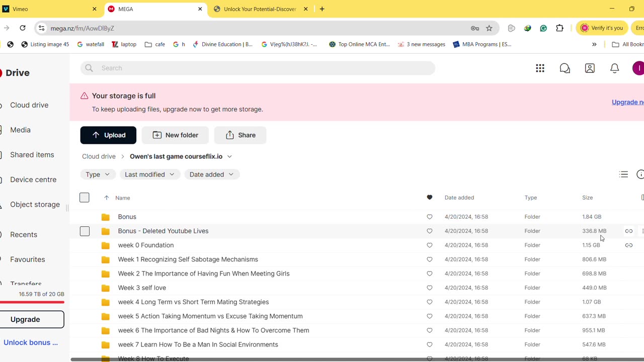Toggle favourite heart for week 0 Foundation
Image resolution: width=644 pixels, height=362 pixels.
(429, 245)
